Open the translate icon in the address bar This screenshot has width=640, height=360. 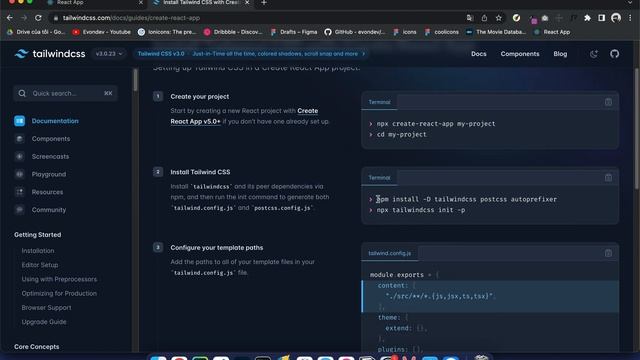click(x=470, y=18)
